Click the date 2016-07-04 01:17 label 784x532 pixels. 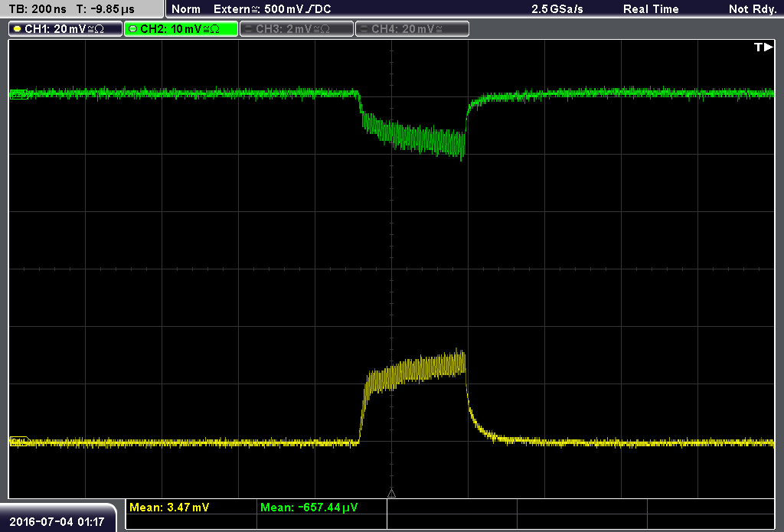57,522
